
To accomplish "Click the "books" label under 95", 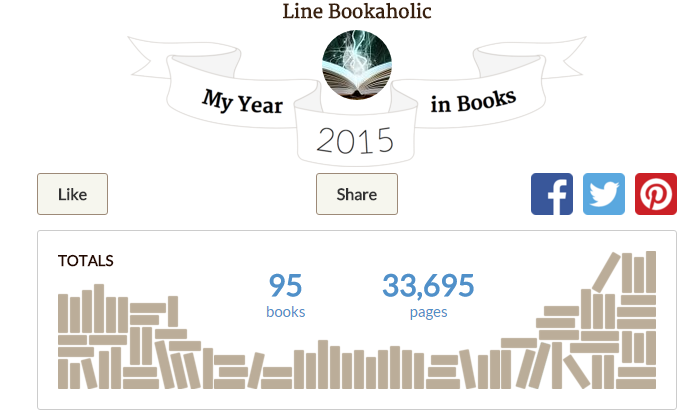I will pyautogui.click(x=286, y=312).
